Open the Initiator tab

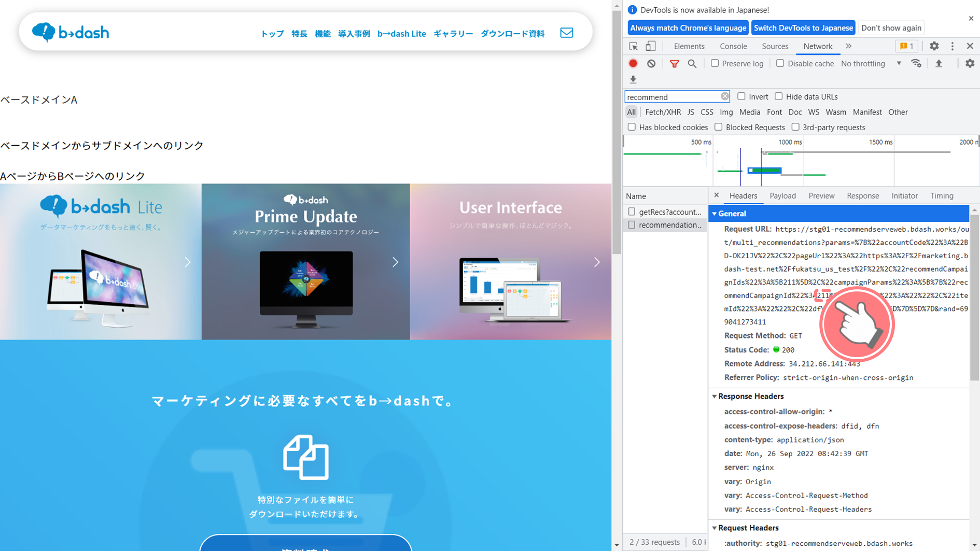click(x=904, y=195)
